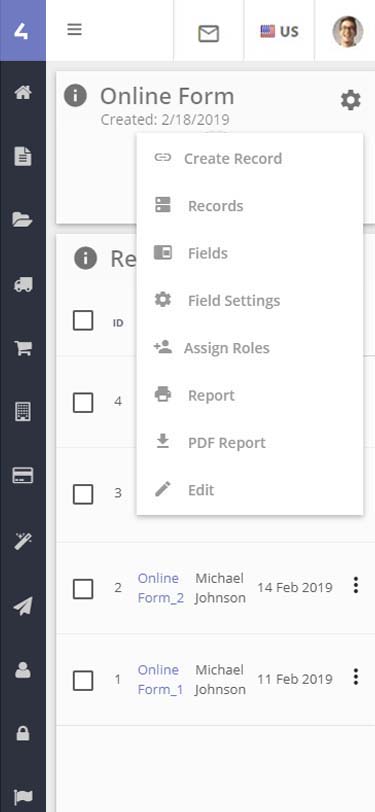Screen dimensions: 375x812
Task: Open the three-dot menu for Online Form_2
Action: (356, 585)
